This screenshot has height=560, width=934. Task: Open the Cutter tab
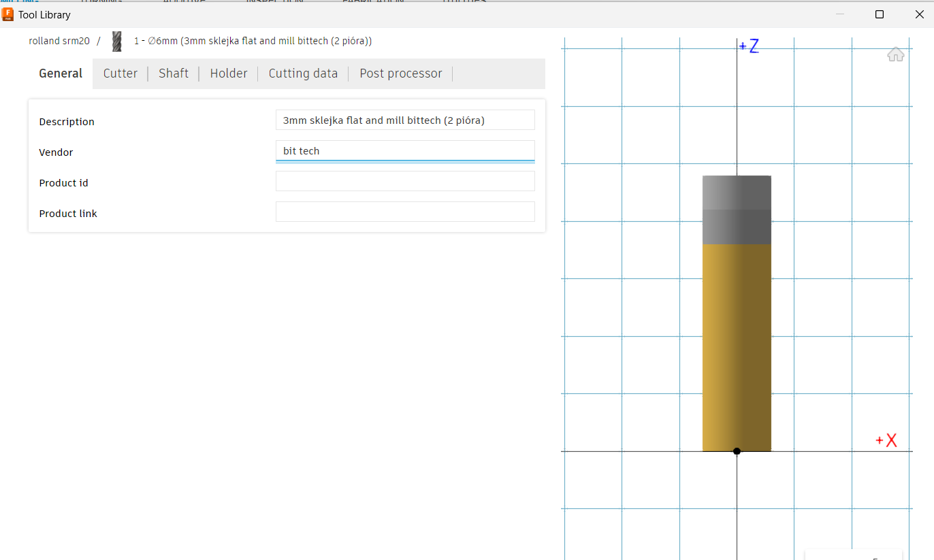(120, 73)
